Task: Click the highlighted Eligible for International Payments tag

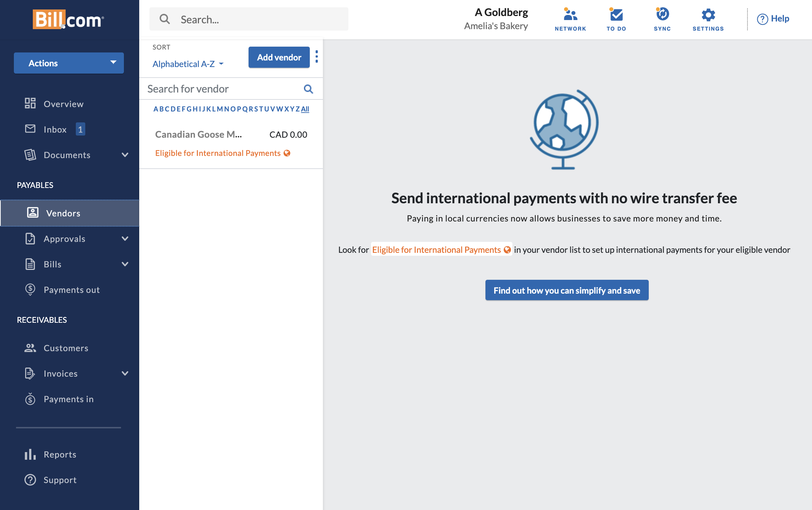Action: point(441,250)
